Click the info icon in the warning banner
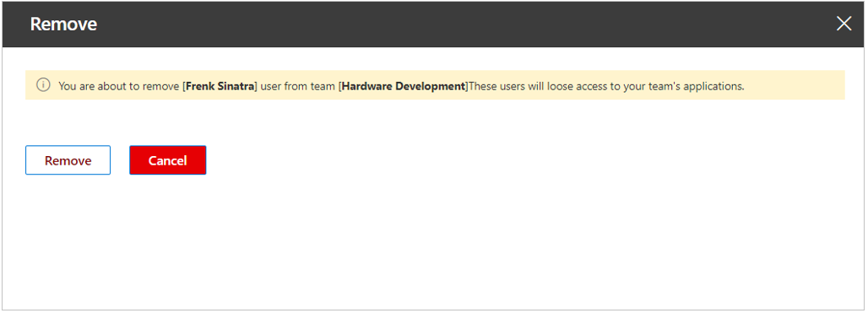868x313 pixels. tap(42, 85)
